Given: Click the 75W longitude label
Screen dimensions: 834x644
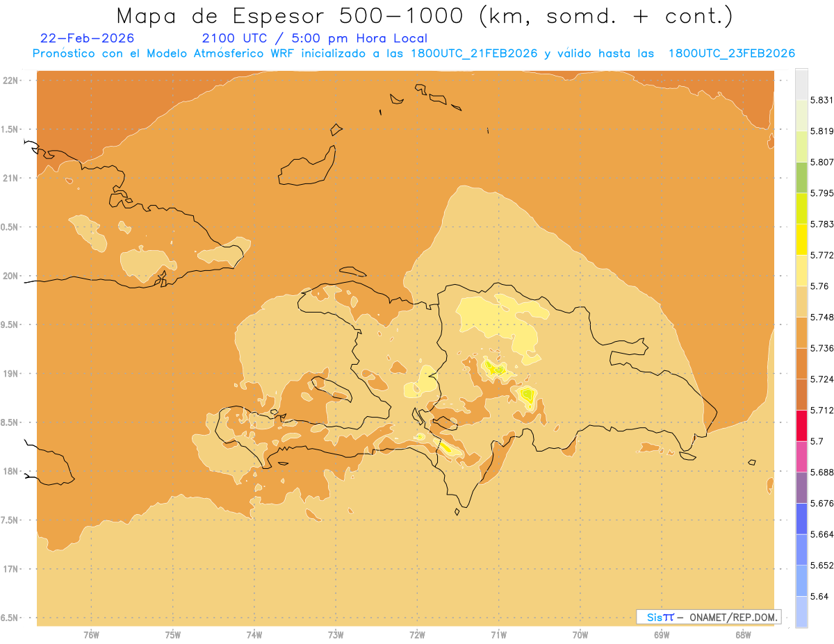Looking at the screenshot, I should pos(173,635).
